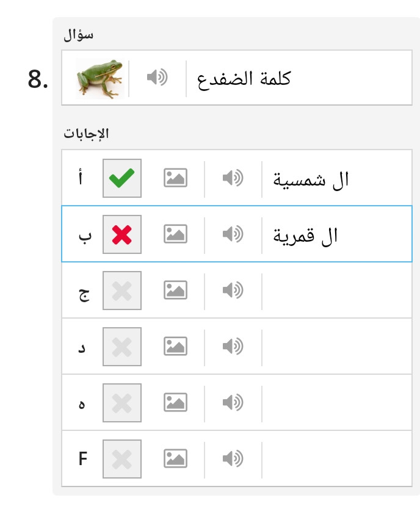The image size is (420, 531).
Task: Toggle green checkmark for answer أ
Action: 122,178
